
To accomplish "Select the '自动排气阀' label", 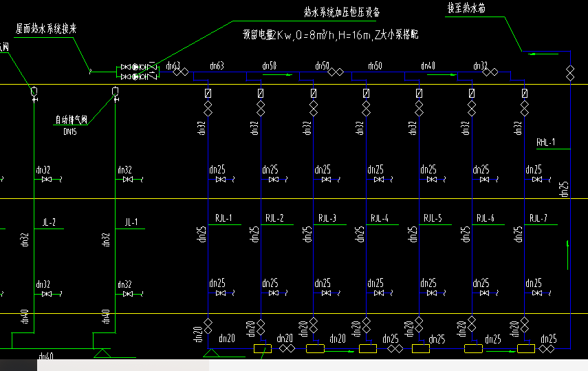I will (72, 120).
